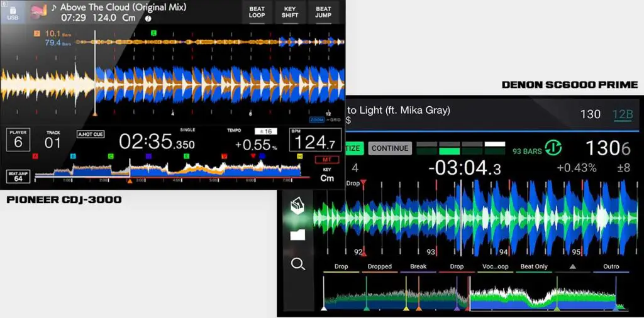Toggle the CONTINUE button on the Denon
The image size is (644, 318).
pyautogui.click(x=390, y=148)
